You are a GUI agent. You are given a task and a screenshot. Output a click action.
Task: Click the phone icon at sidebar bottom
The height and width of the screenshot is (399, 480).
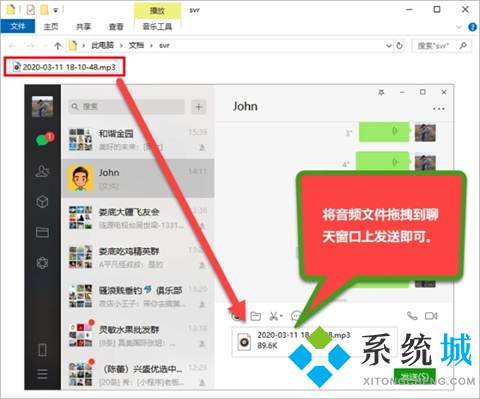tap(42, 350)
